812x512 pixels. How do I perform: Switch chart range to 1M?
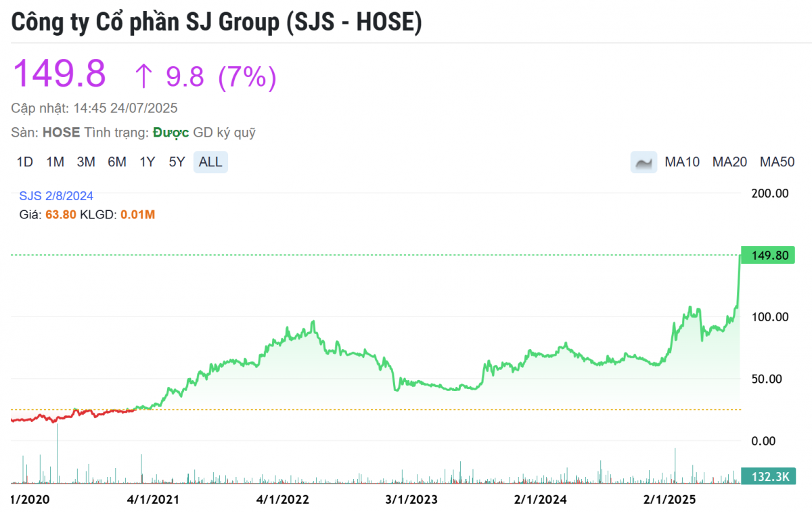55,162
